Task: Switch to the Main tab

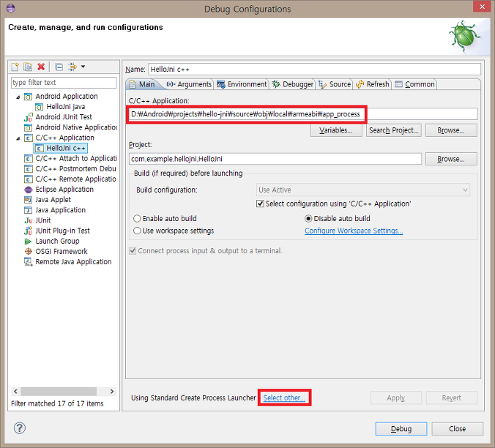Action: pos(142,84)
